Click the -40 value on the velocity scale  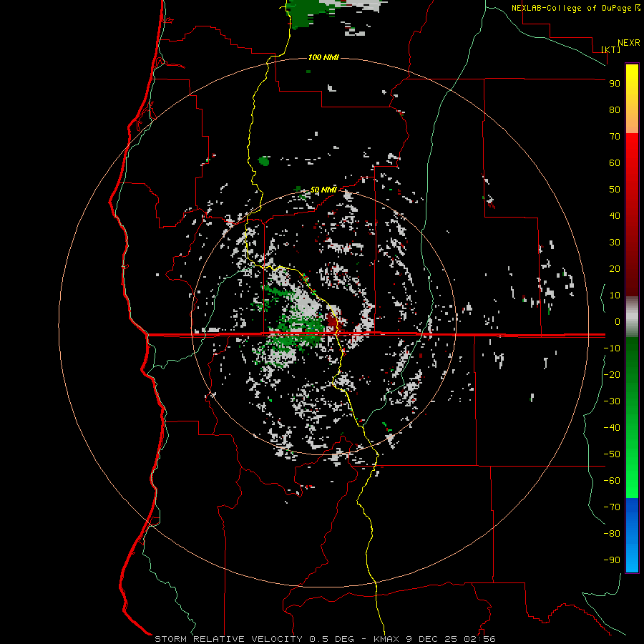point(612,428)
